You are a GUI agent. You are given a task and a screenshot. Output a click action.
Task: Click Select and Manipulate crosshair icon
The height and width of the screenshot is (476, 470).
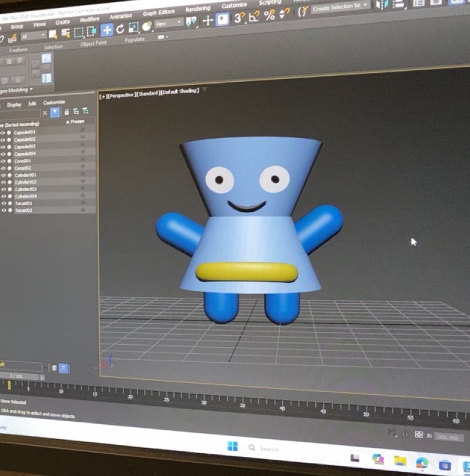point(208,21)
